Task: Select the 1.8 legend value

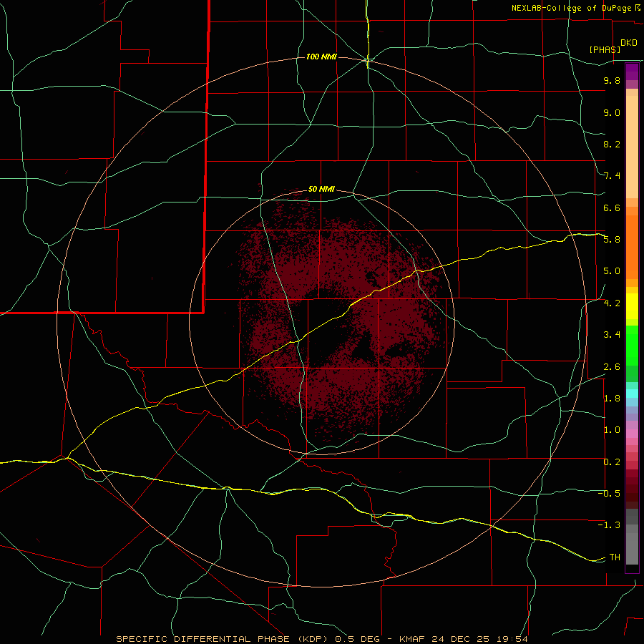Action: point(612,399)
